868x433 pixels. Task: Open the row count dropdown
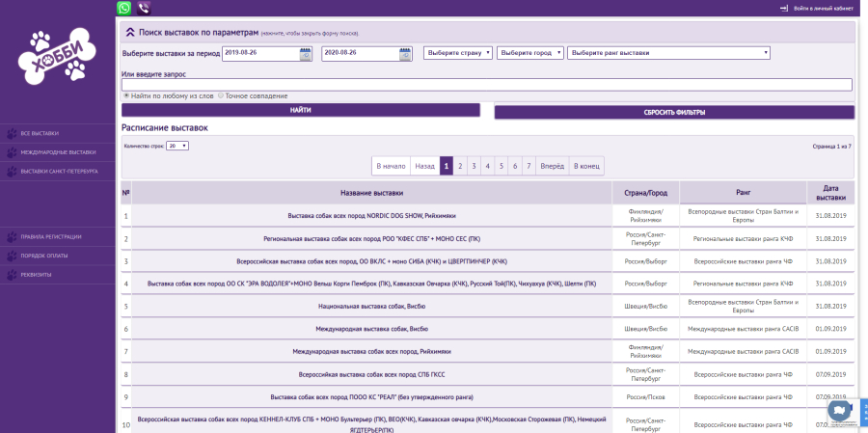click(177, 147)
